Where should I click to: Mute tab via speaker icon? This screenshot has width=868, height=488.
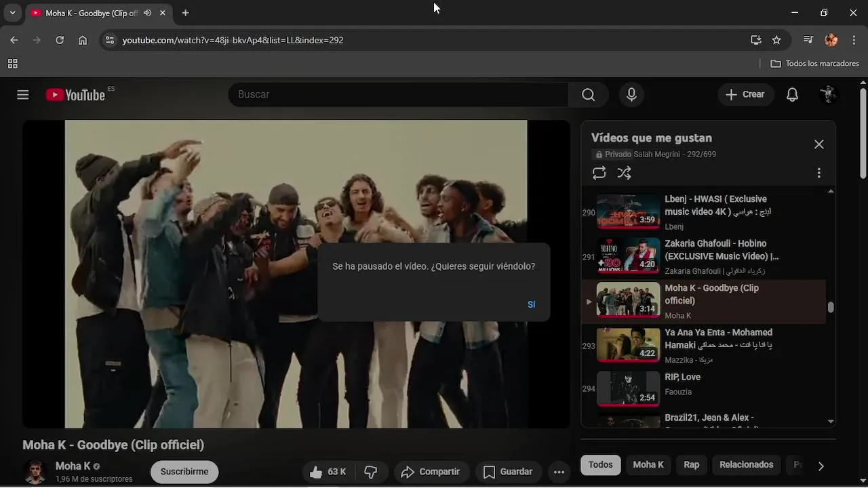point(147,13)
